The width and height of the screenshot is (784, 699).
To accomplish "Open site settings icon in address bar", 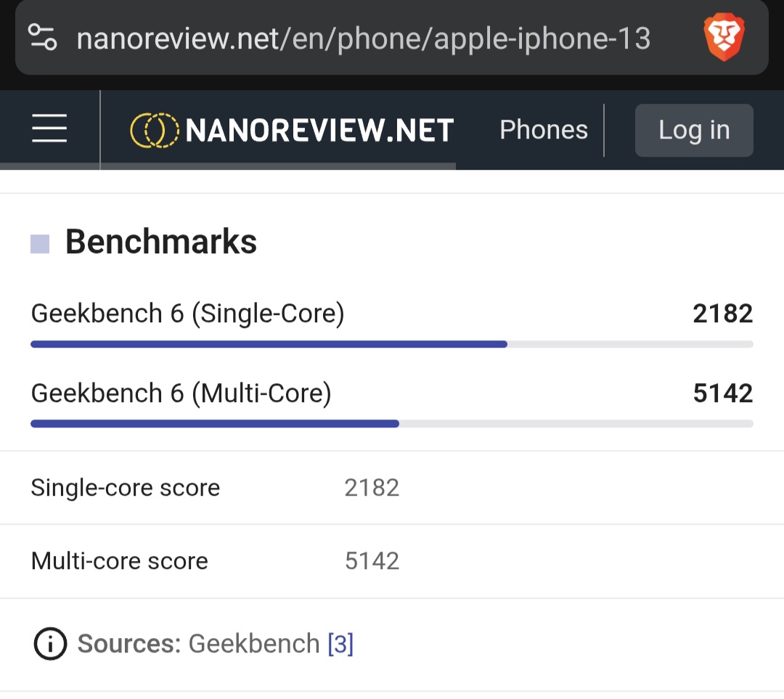I will (43, 37).
